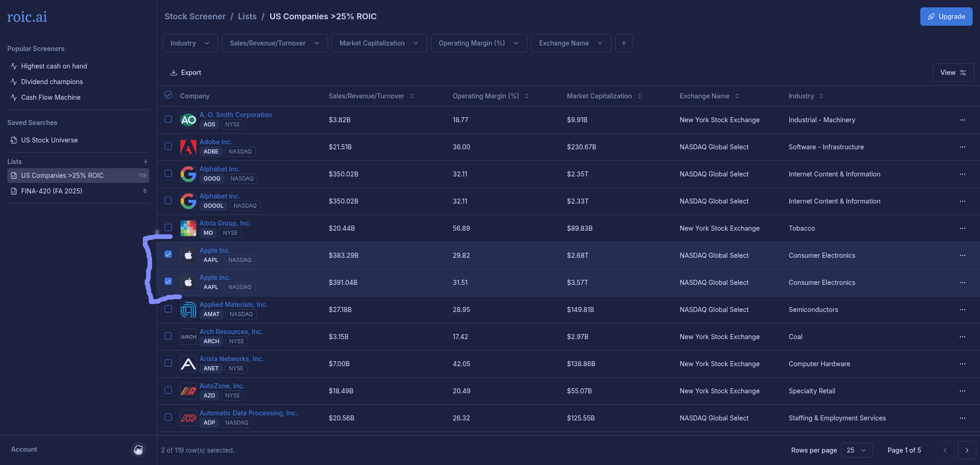The width and height of the screenshot is (980, 465).
Task: Toggle the select-all header checkbox
Action: [x=168, y=95]
